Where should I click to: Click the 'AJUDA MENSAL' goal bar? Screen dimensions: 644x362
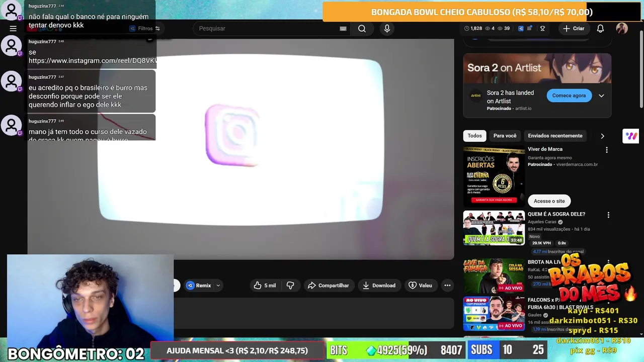click(237, 351)
